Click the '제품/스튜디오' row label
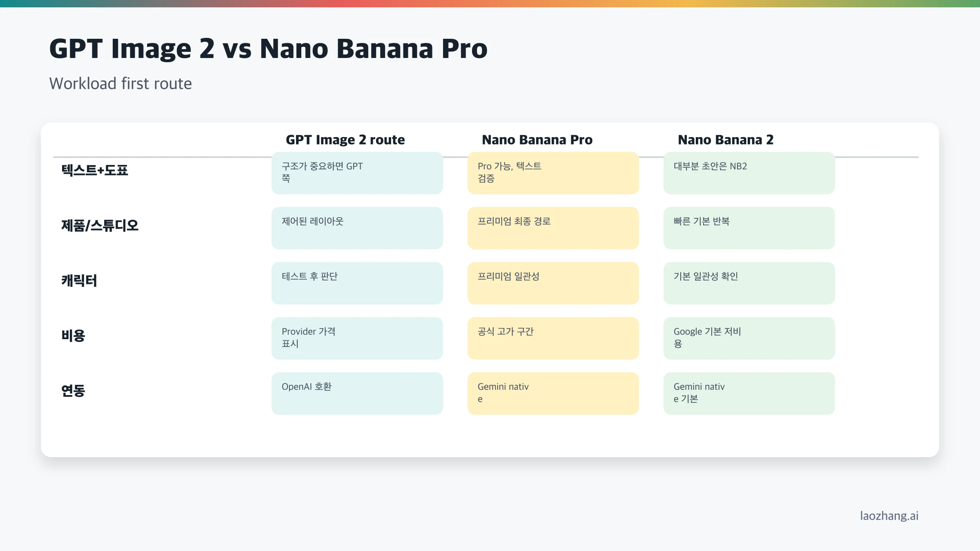Image resolution: width=980 pixels, height=551 pixels. pos(100,225)
